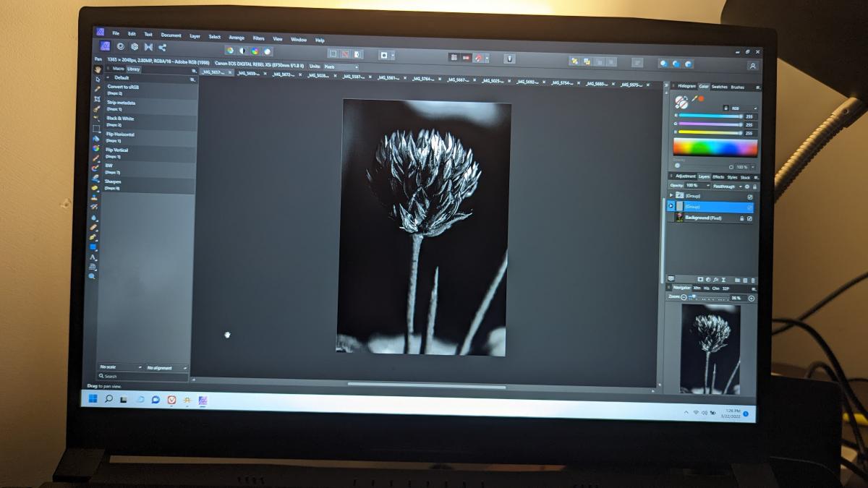Toggle the Quick Mask toolbar button
Screen dimensions: 868x488
[385, 55]
